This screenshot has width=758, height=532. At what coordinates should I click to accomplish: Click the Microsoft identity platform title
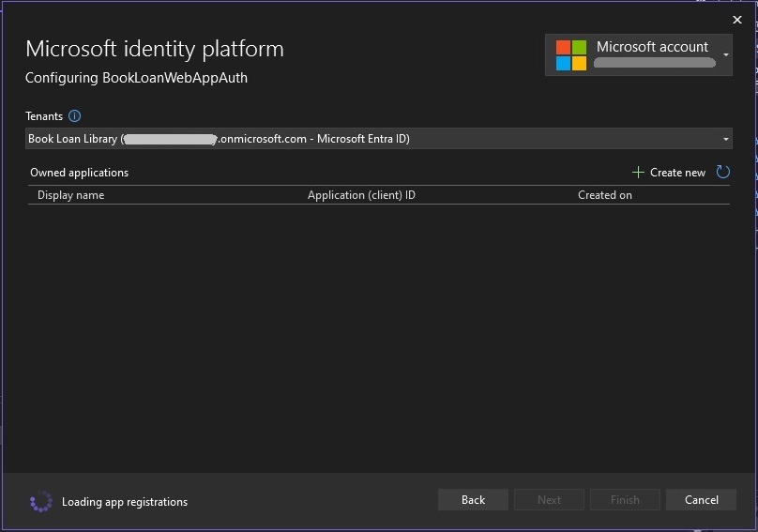tap(155, 50)
